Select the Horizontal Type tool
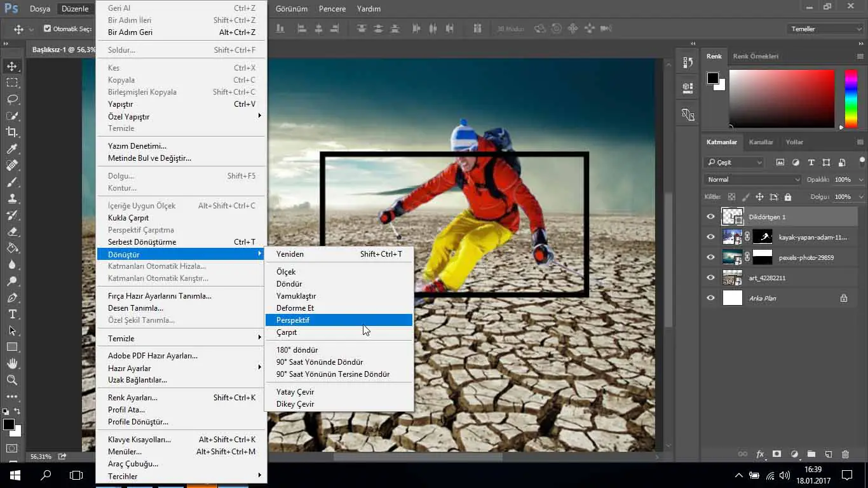 12,314
